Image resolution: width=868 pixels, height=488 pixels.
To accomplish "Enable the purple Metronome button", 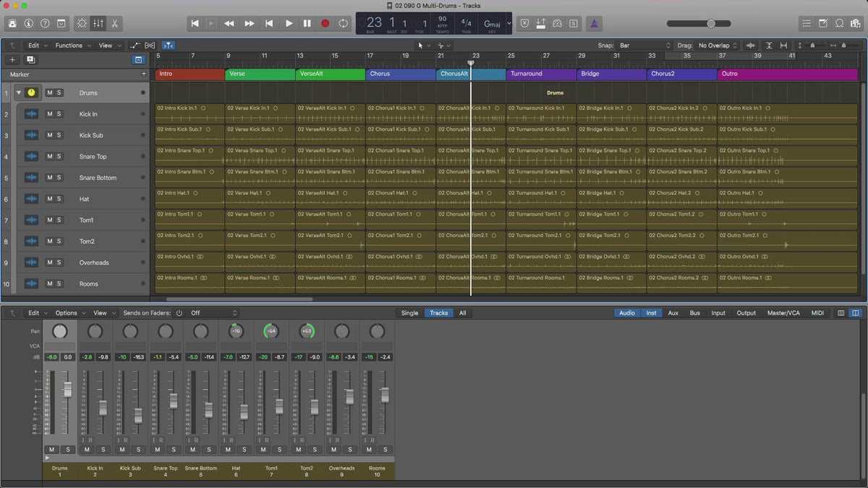I will click(594, 23).
